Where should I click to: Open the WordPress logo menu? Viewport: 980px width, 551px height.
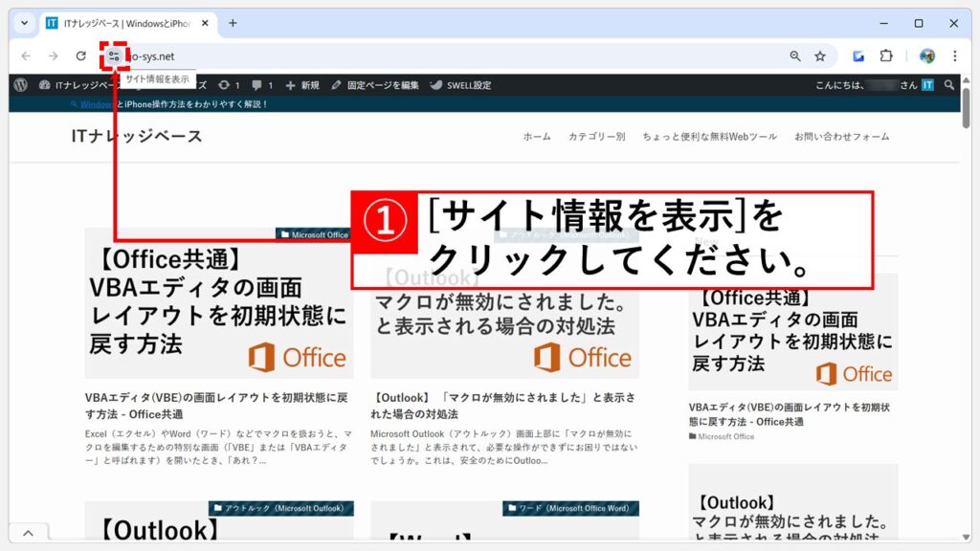[x=21, y=85]
